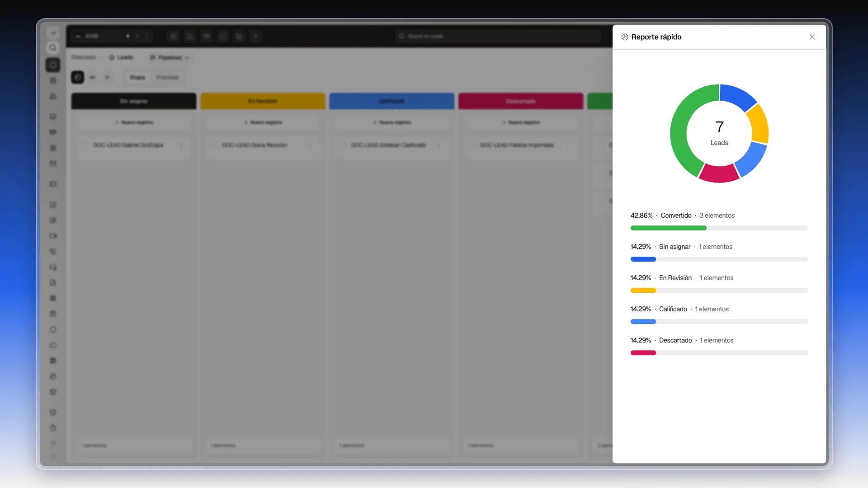
Task: Close the Reporte rápido panel
Action: pos(812,37)
